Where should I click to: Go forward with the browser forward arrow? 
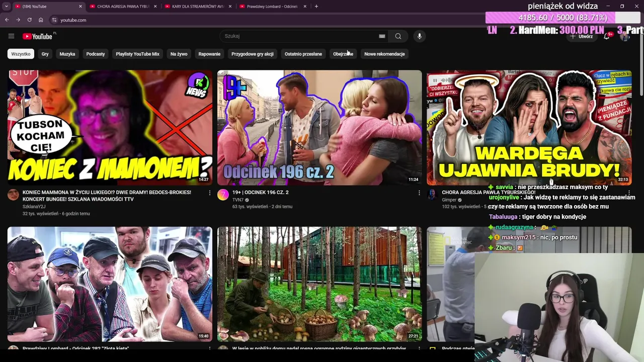[18, 20]
